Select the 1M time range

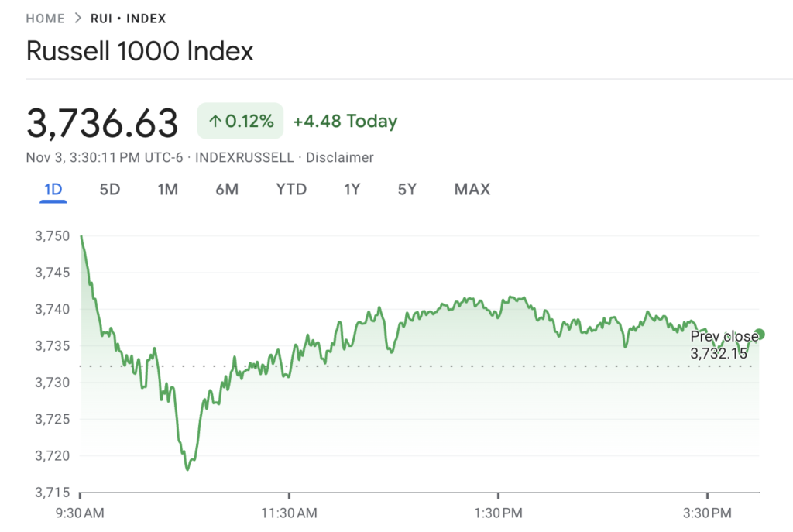point(167,189)
